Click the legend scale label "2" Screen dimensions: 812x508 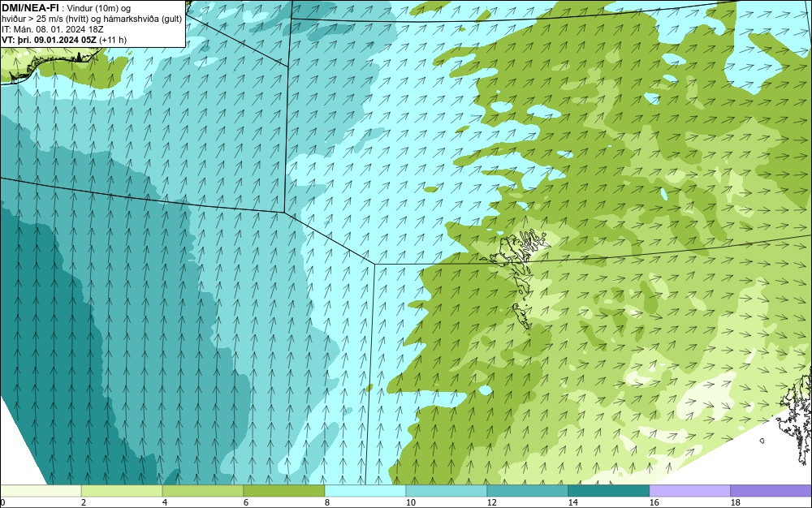point(84,502)
